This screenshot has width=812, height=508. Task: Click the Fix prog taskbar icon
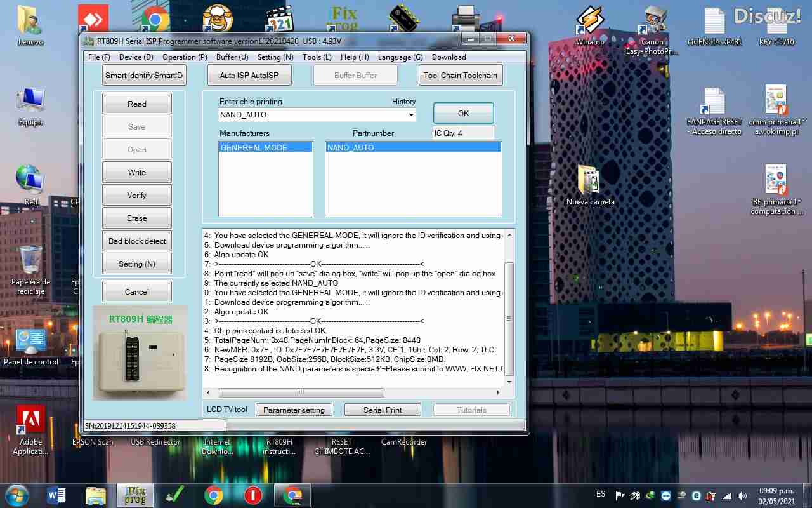tap(134, 495)
